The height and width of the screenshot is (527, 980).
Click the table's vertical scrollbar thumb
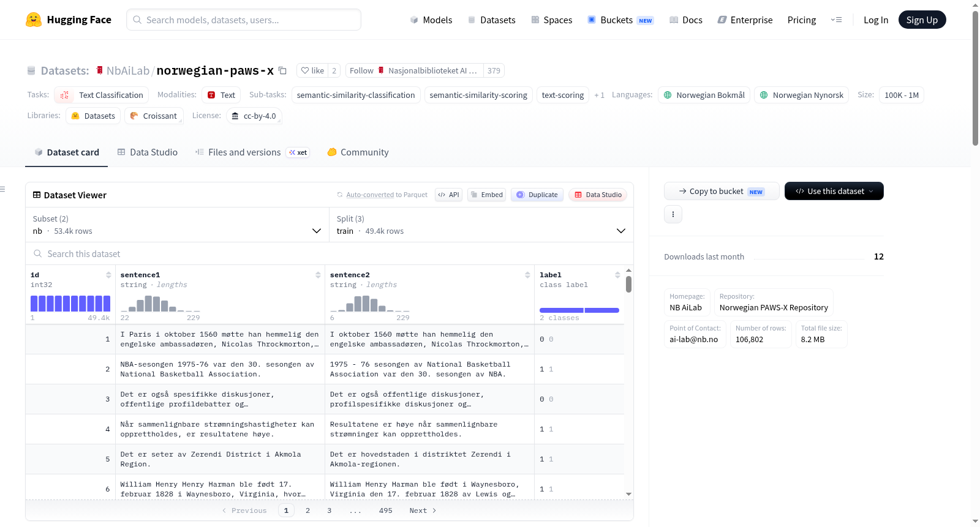(x=628, y=284)
